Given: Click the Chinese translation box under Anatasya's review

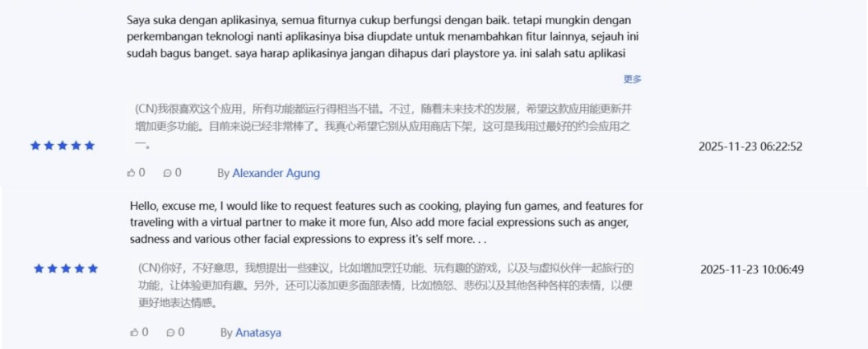Looking at the screenshot, I should click(x=387, y=285).
